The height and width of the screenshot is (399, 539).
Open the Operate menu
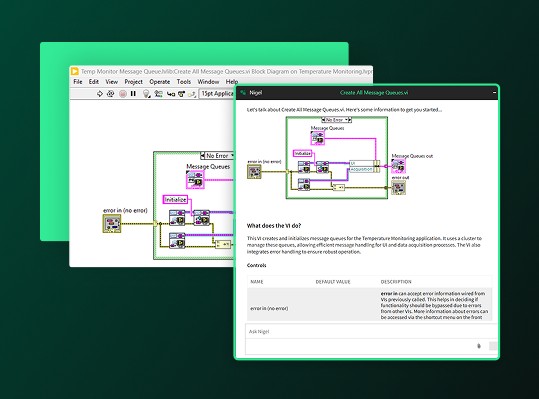tap(160, 82)
